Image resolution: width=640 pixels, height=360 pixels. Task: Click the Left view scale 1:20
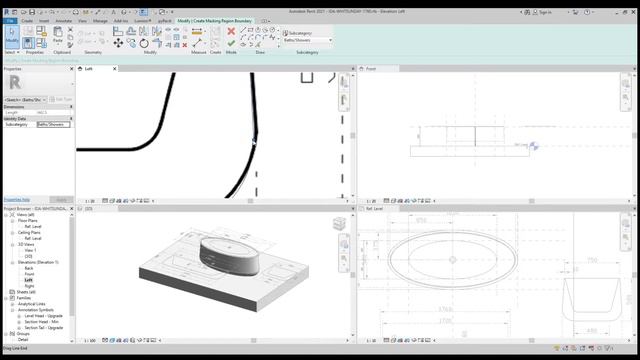[x=90, y=201]
